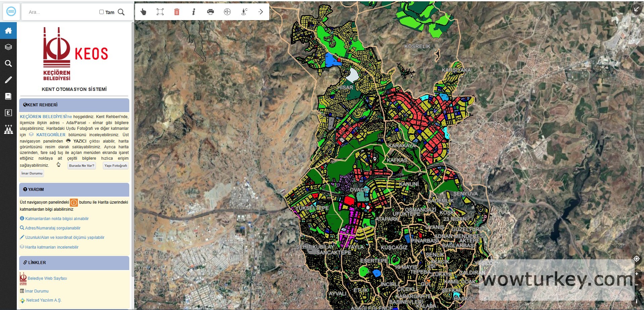Collapse the YARDIM section header
644x310 pixels.
point(74,190)
